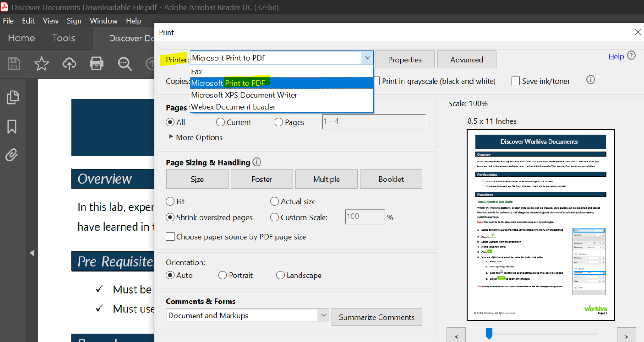644x342 pixels.
Task: Go to previous preview page button
Action: pos(456,336)
